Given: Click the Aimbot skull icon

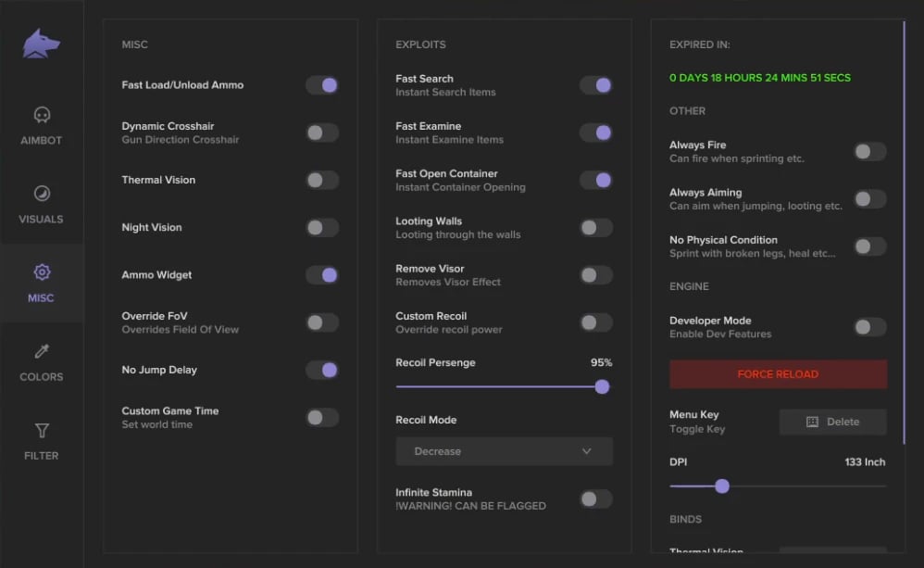Looking at the screenshot, I should [42, 115].
